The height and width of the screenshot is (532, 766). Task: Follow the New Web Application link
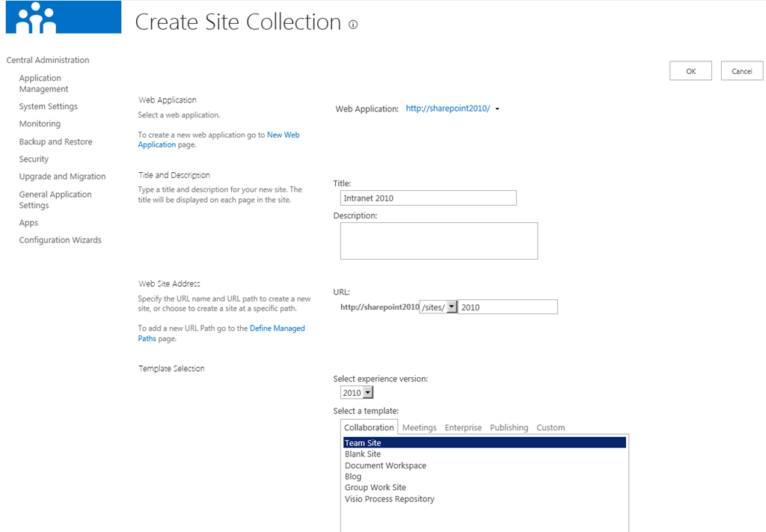[283, 135]
